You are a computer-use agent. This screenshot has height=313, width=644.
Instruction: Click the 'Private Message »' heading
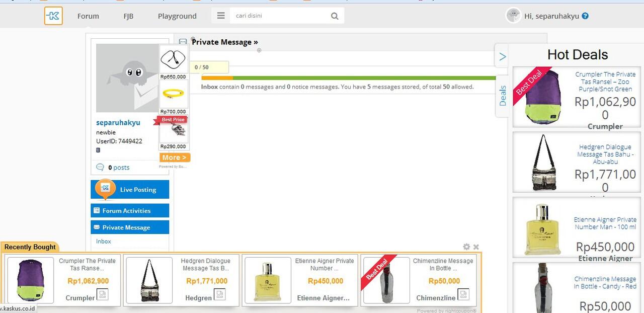tap(225, 42)
